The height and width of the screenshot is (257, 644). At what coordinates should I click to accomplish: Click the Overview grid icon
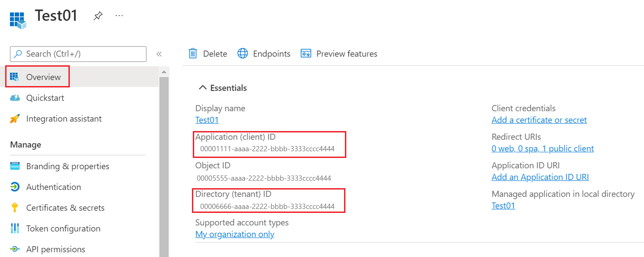pyautogui.click(x=15, y=77)
